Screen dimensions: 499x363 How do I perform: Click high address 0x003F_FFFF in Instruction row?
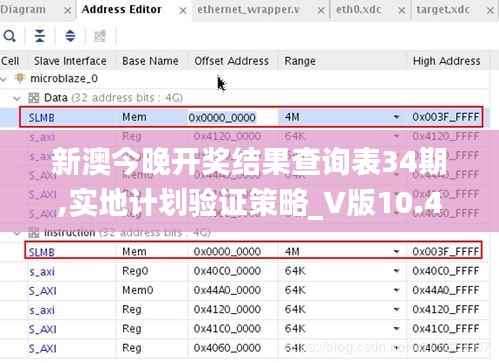(446, 252)
